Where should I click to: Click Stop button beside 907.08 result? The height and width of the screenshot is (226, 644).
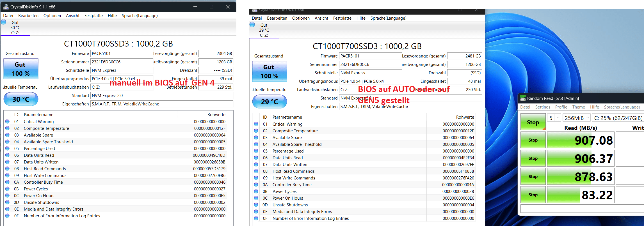[x=533, y=140]
